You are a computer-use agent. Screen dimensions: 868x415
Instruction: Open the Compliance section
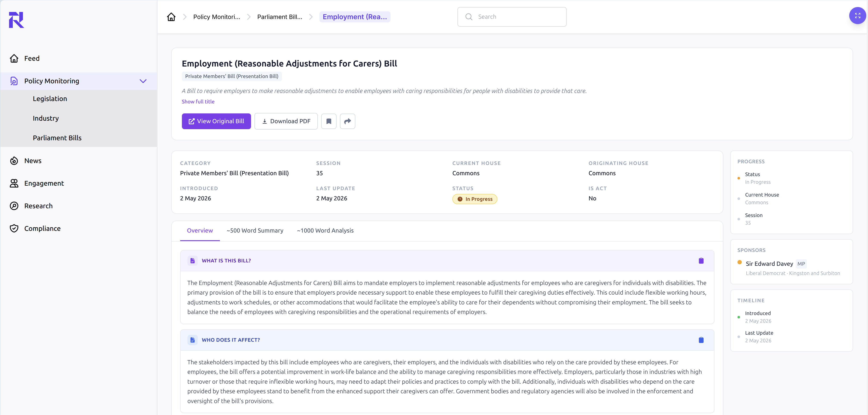coord(42,228)
